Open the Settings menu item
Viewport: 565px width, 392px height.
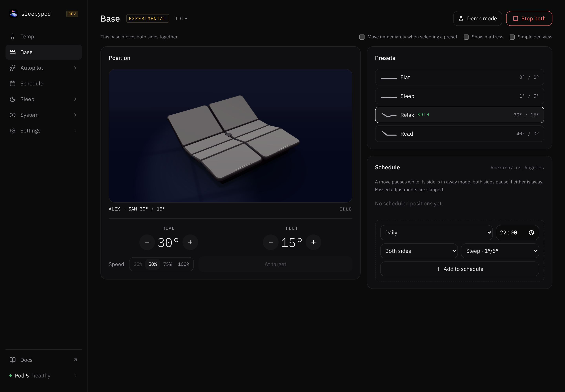point(44,131)
